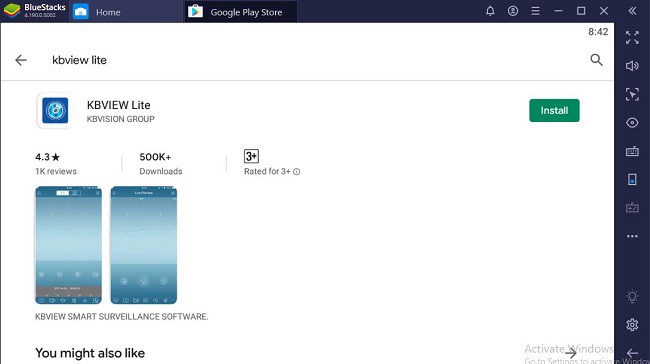Viewport: 650px width, 364px height.
Task: Open KBVISION GROUP developer page
Action: point(121,119)
